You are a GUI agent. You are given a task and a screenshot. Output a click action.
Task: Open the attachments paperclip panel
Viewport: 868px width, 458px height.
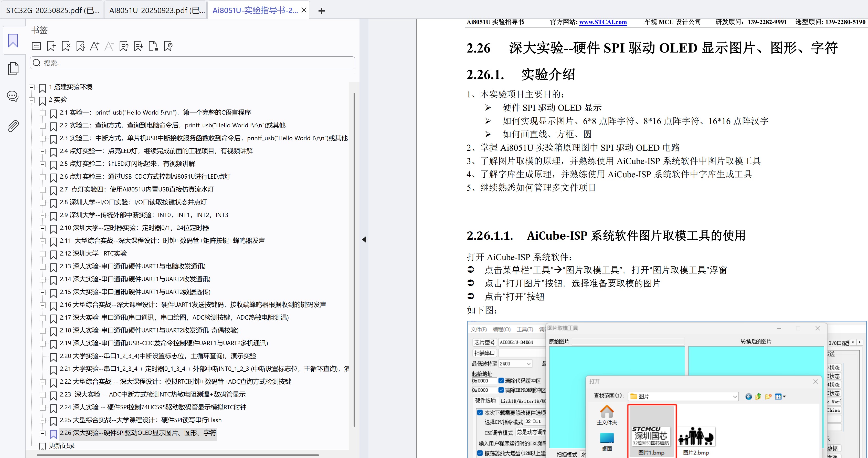[x=13, y=126]
